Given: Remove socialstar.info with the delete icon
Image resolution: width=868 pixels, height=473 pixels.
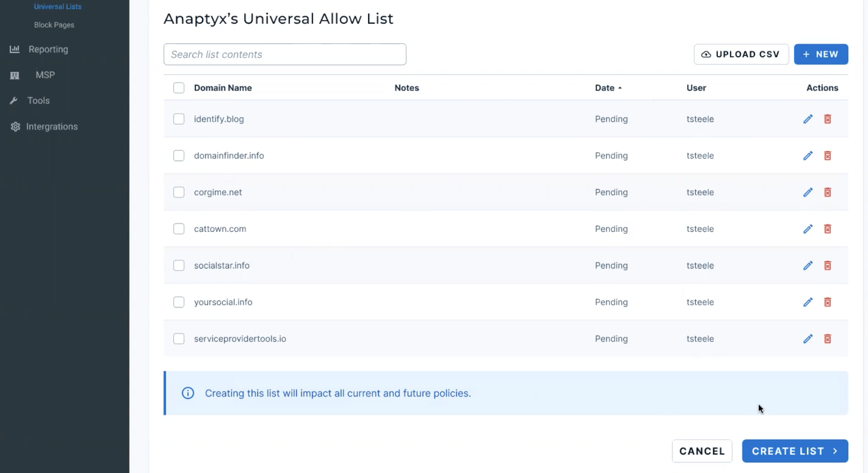Looking at the screenshot, I should (x=828, y=265).
